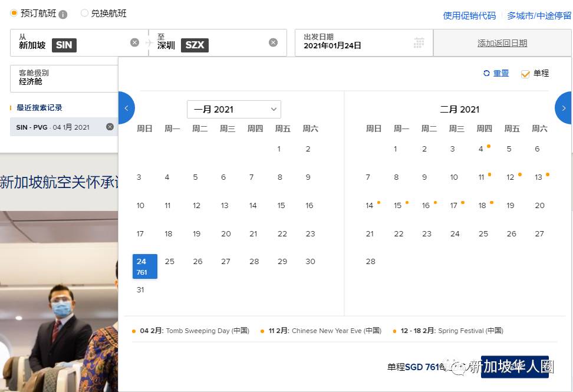Remove the SIN - PVG recent search
This screenshot has width=573, height=392.
[110, 127]
